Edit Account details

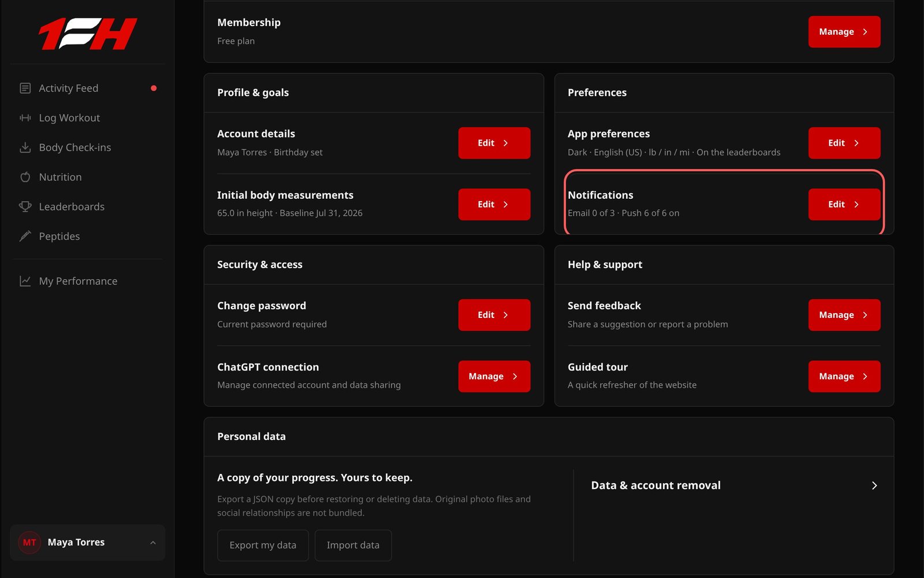tap(494, 143)
